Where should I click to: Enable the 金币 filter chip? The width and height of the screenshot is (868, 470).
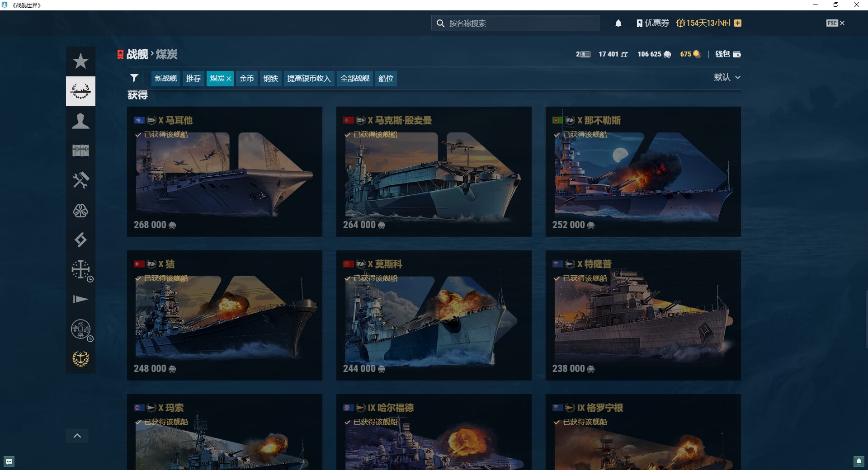[246, 79]
